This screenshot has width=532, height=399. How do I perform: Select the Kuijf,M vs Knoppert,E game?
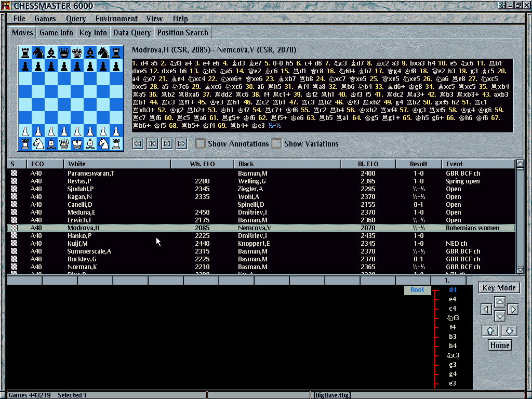[261, 244]
